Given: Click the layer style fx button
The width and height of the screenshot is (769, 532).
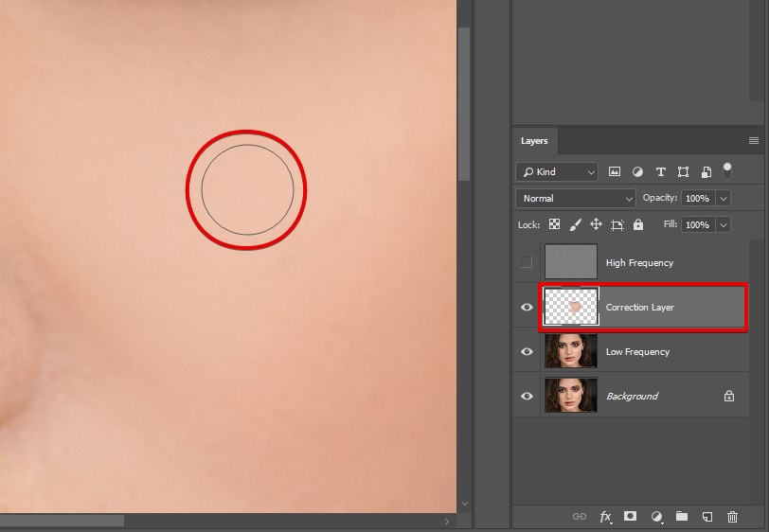Looking at the screenshot, I should click(604, 517).
